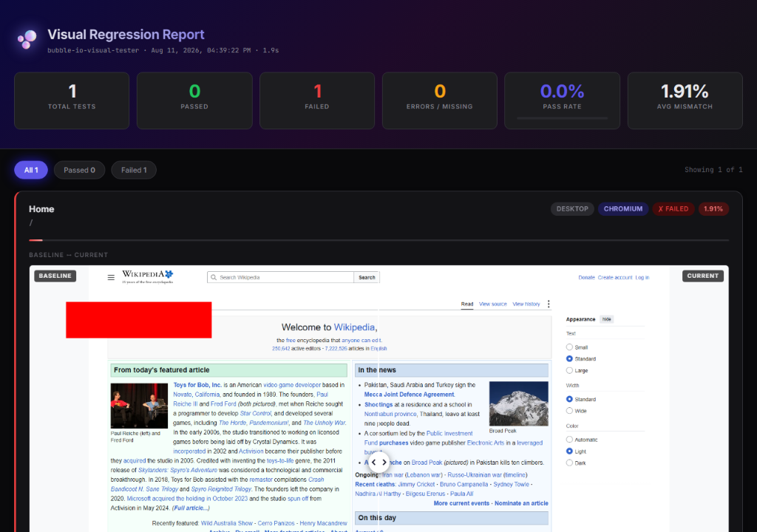
Task: Click the Failed stat card
Action: pyautogui.click(x=317, y=100)
